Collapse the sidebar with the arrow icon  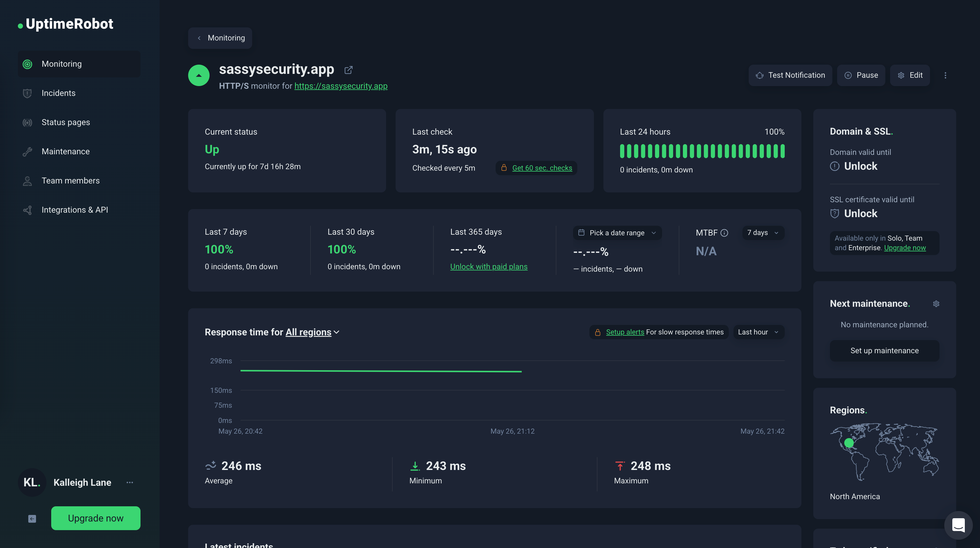32,519
